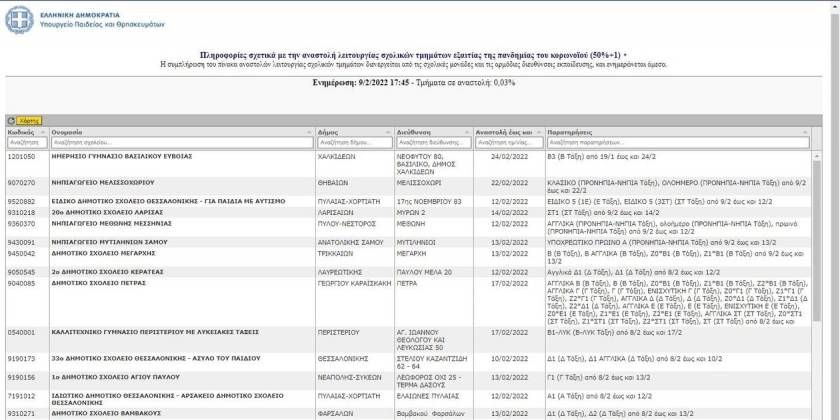
Task: Sort by the Κωδικός column header
Action: [x=27, y=132]
